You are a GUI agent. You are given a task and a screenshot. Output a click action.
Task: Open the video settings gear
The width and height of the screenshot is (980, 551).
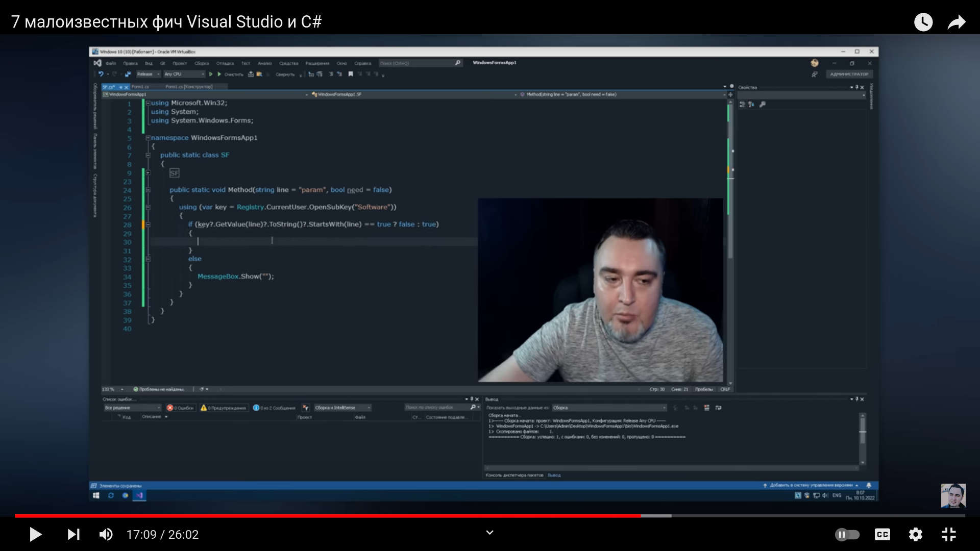point(916,534)
